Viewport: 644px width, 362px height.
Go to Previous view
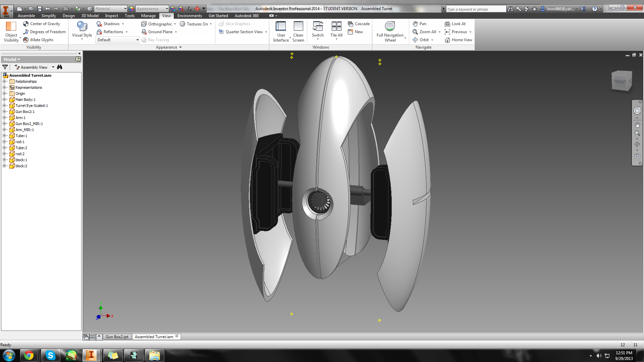(x=455, y=32)
